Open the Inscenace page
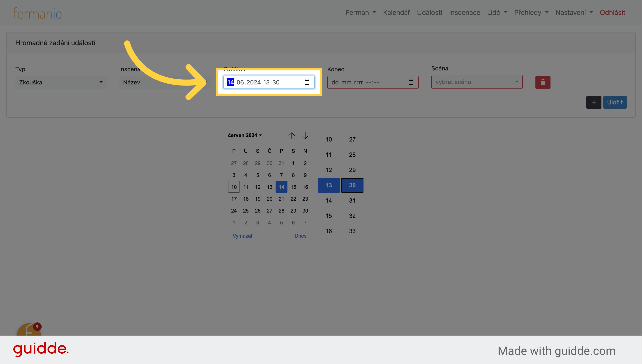Image resolution: width=642 pixels, height=364 pixels. pos(464,13)
